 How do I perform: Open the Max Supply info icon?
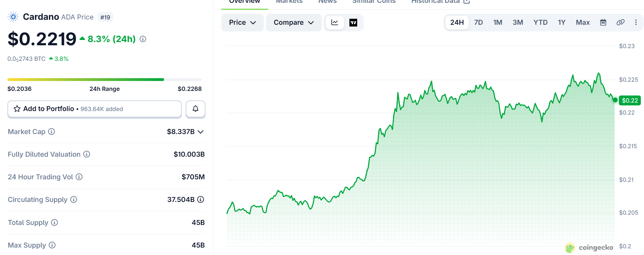click(x=52, y=245)
